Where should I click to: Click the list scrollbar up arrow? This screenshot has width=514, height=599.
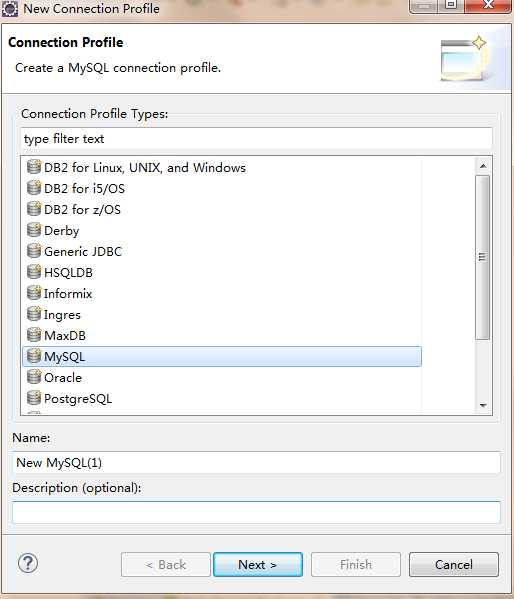483,166
